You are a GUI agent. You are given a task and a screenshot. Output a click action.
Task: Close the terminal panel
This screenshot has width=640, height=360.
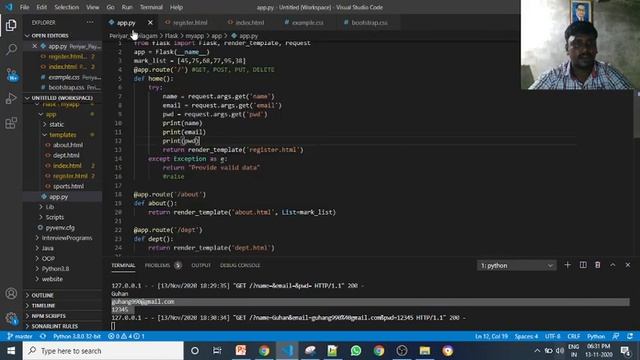click(x=628, y=265)
